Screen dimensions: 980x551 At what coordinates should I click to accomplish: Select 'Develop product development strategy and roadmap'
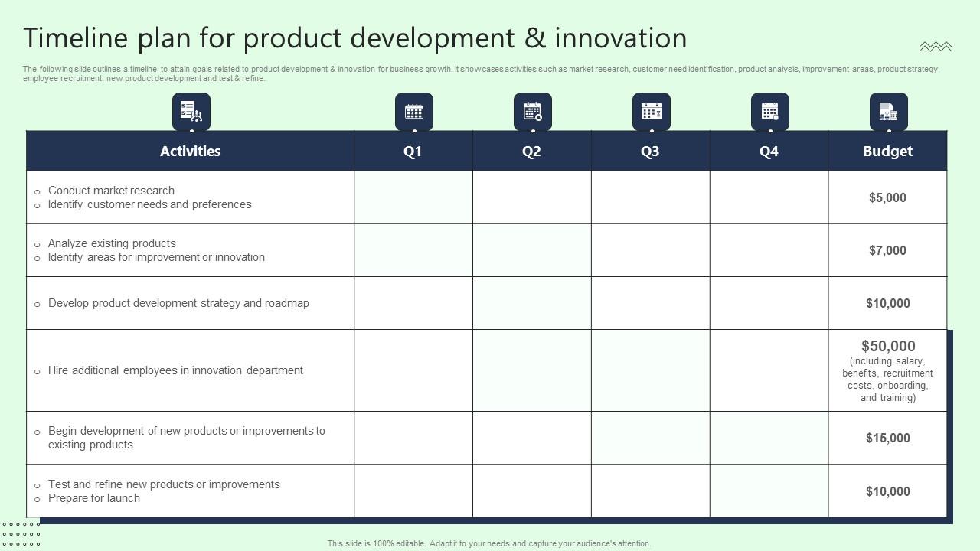tap(178, 303)
